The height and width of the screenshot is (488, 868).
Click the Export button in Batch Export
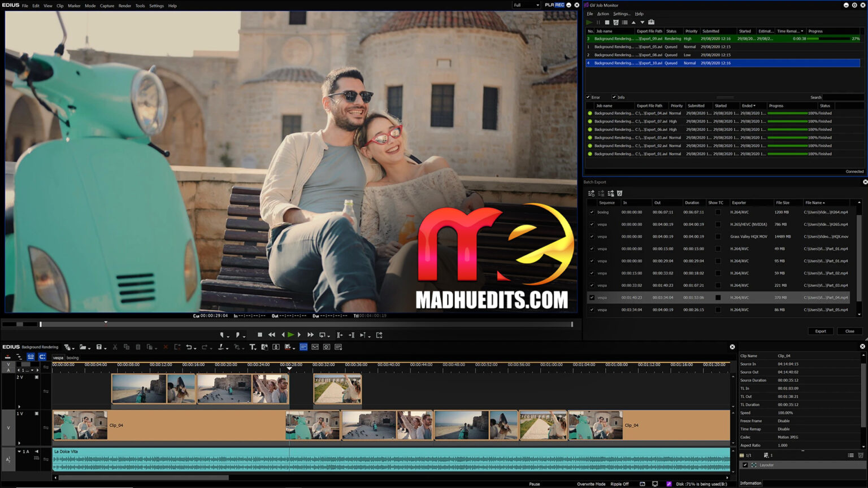pos(821,331)
